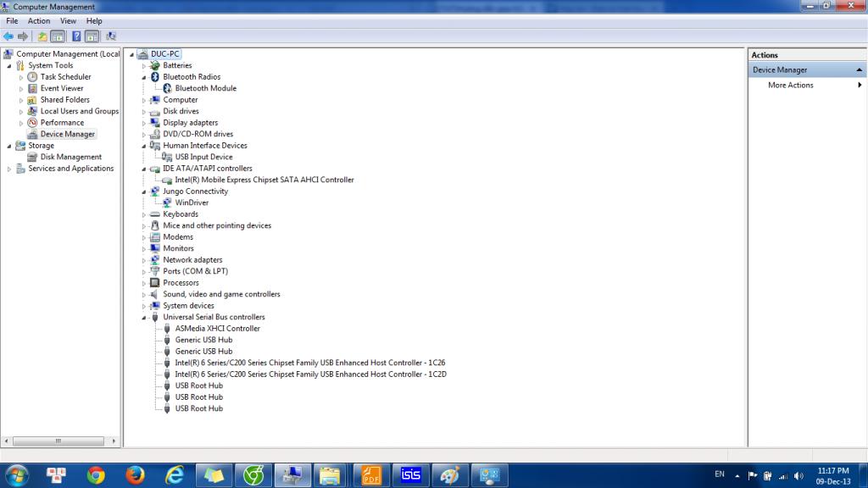Expand Services and Applications node
This screenshot has width=868, height=488.
coord(8,169)
